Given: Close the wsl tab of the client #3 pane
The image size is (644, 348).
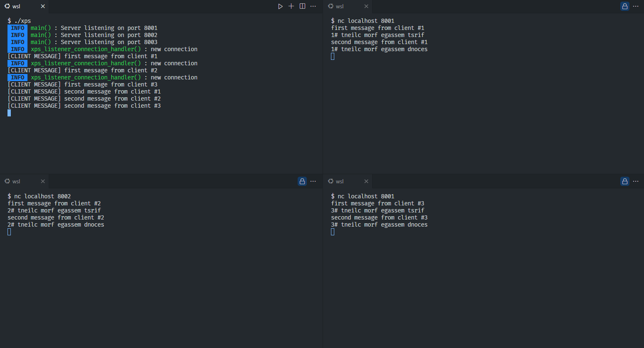Looking at the screenshot, I should coord(366,181).
